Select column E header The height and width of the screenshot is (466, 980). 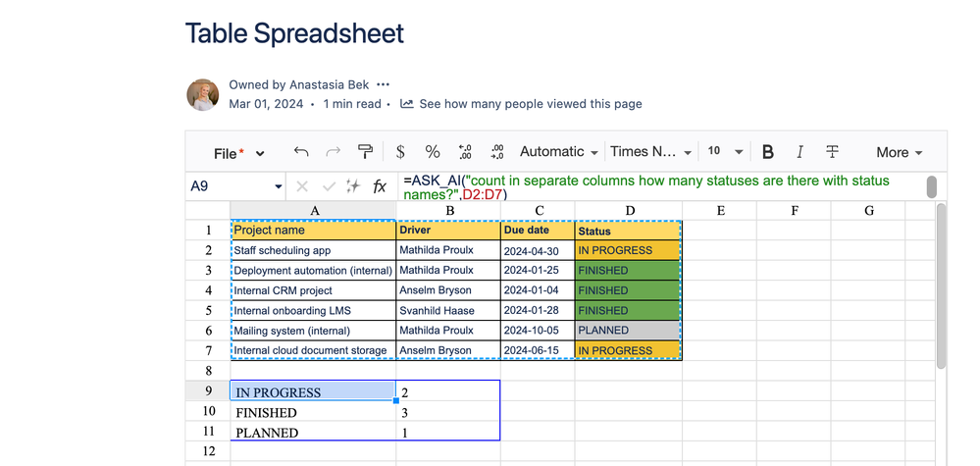[719, 211]
